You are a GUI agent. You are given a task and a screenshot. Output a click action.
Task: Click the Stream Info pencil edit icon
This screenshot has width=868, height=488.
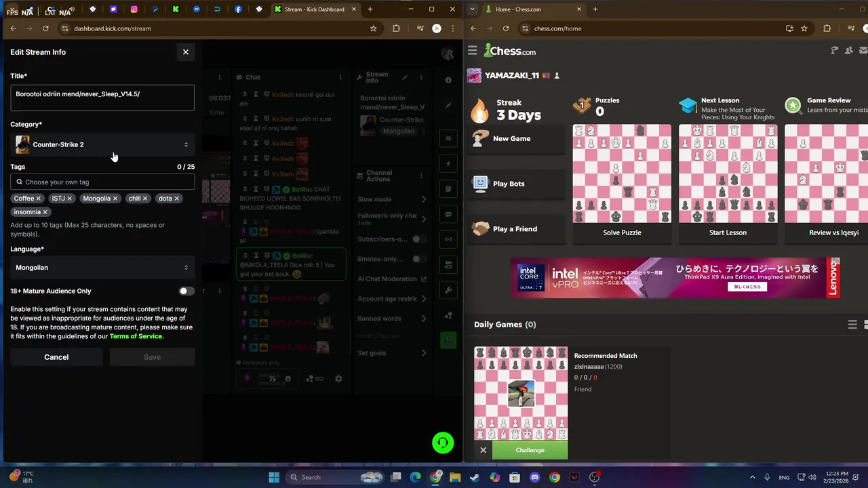coord(405,77)
